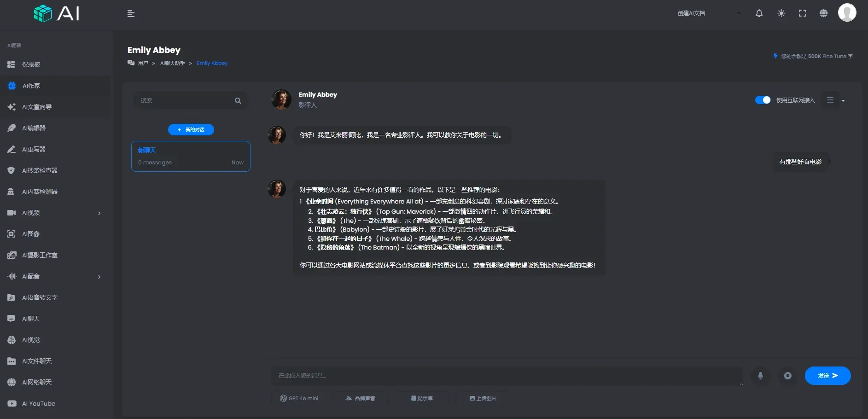Image resolution: width=868 pixels, height=419 pixels.
Task: Activate fullscreen mode icon
Action: (x=802, y=13)
